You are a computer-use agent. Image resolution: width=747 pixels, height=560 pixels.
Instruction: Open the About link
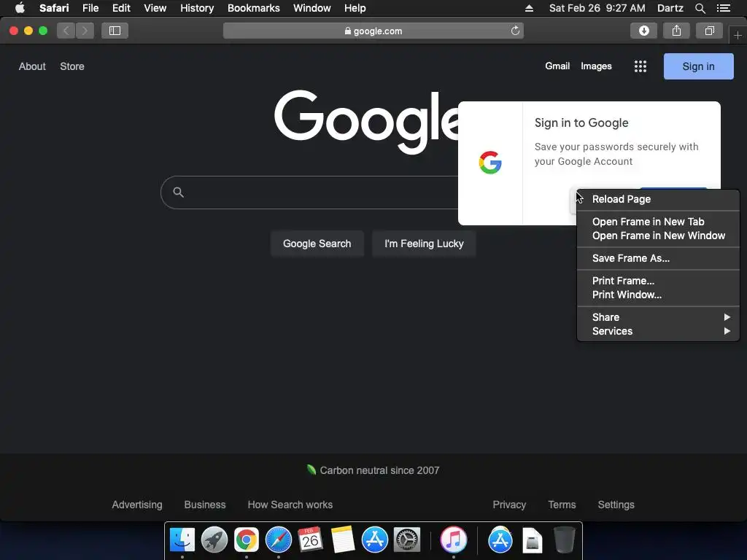pos(32,66)
